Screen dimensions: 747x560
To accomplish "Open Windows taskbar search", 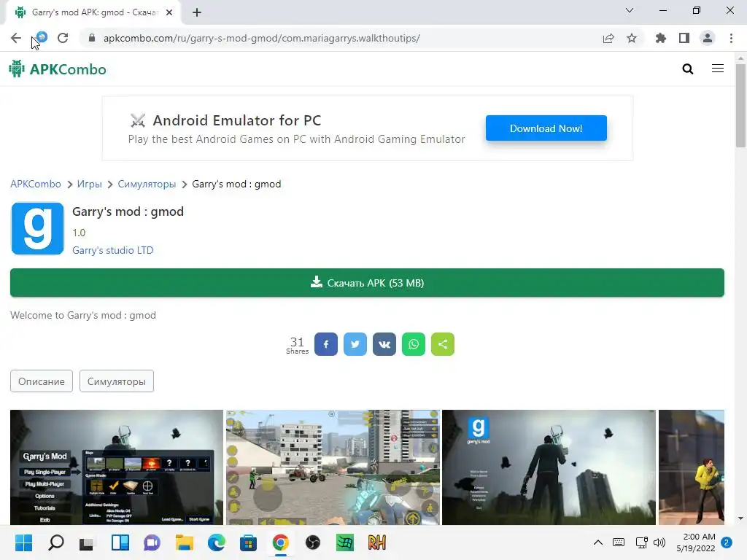I will (55, 542).
